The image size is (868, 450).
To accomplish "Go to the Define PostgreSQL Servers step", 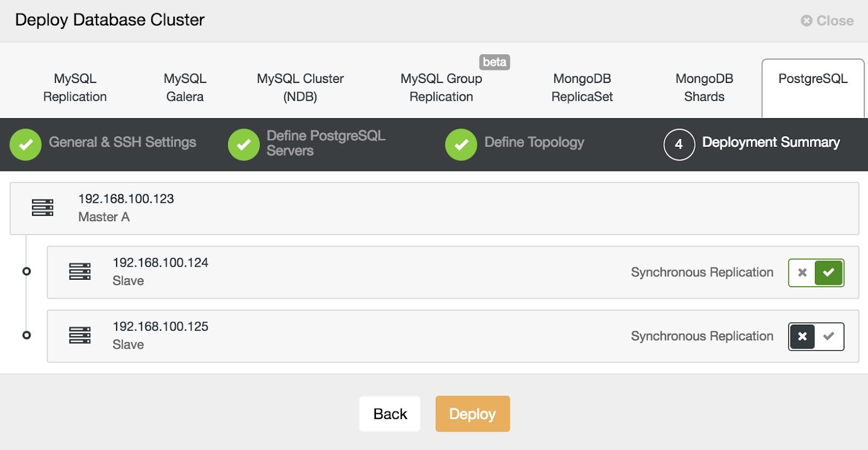I will [326, 143].
